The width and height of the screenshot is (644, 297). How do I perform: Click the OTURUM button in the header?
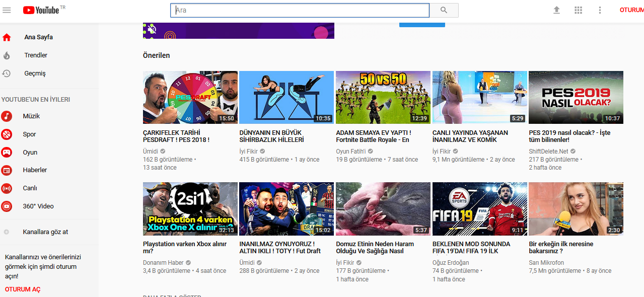[631, 10]
